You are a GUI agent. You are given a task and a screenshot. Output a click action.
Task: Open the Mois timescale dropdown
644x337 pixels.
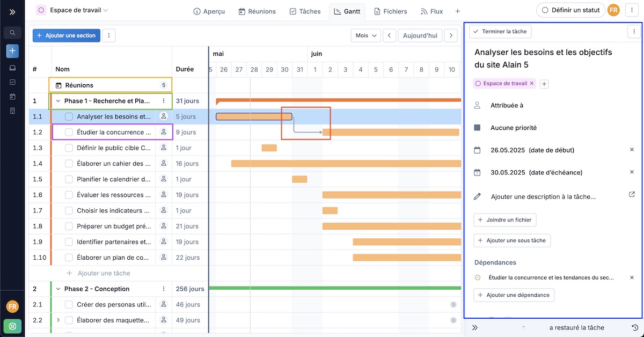[365, 35]
